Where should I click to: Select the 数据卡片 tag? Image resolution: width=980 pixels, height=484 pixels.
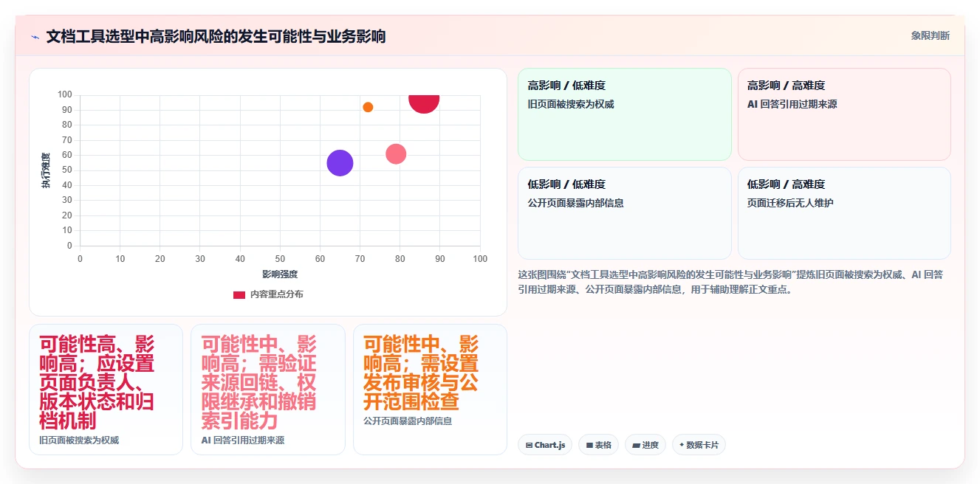[x=699, y=445]
